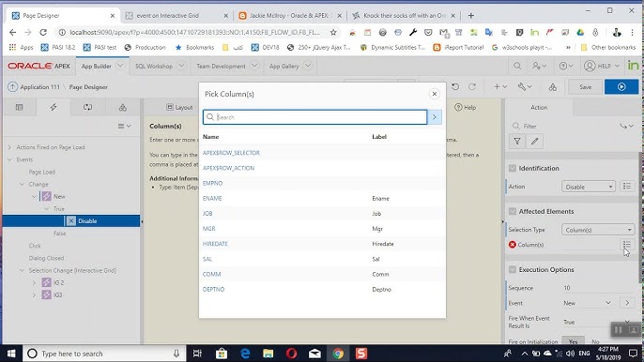Focus the Search field in Pick Column(s)
Image resolution: width=644 pixels, height=362 pixels.
tap(315, 117)
